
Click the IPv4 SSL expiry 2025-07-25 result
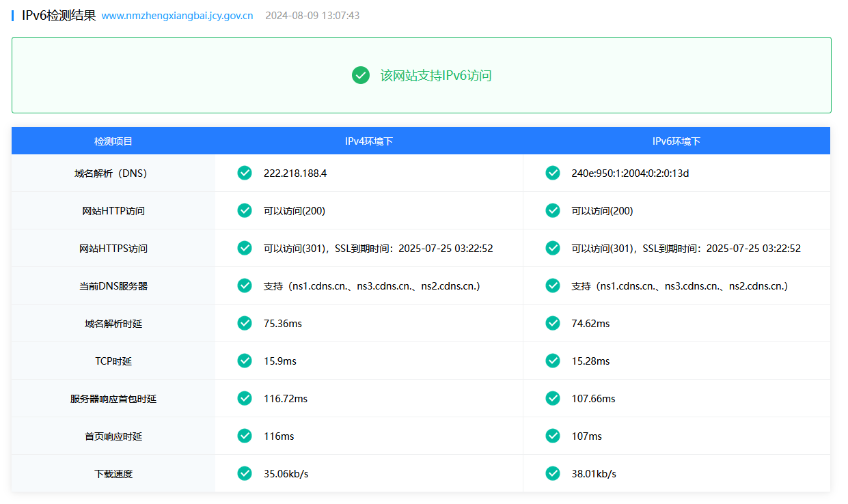379,249
